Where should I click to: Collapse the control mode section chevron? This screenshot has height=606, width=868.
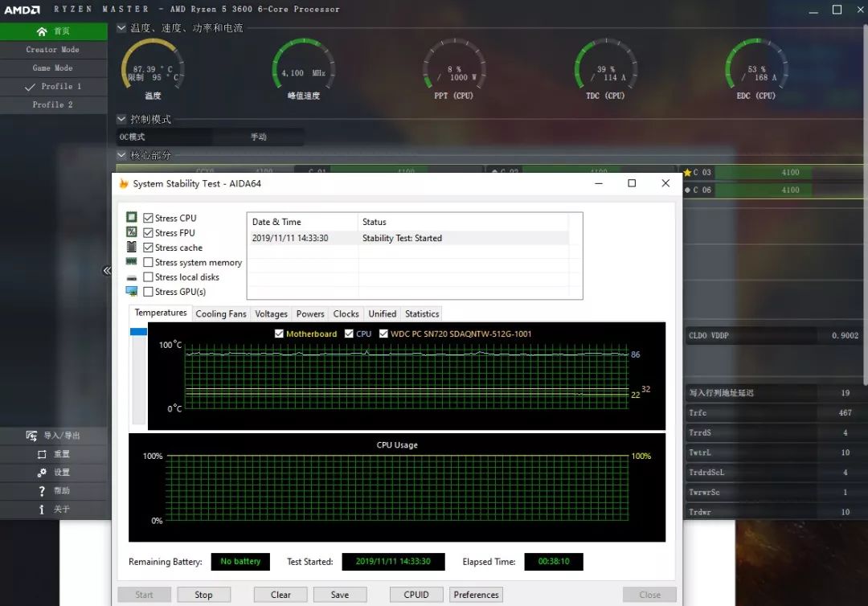click(122, 119)
